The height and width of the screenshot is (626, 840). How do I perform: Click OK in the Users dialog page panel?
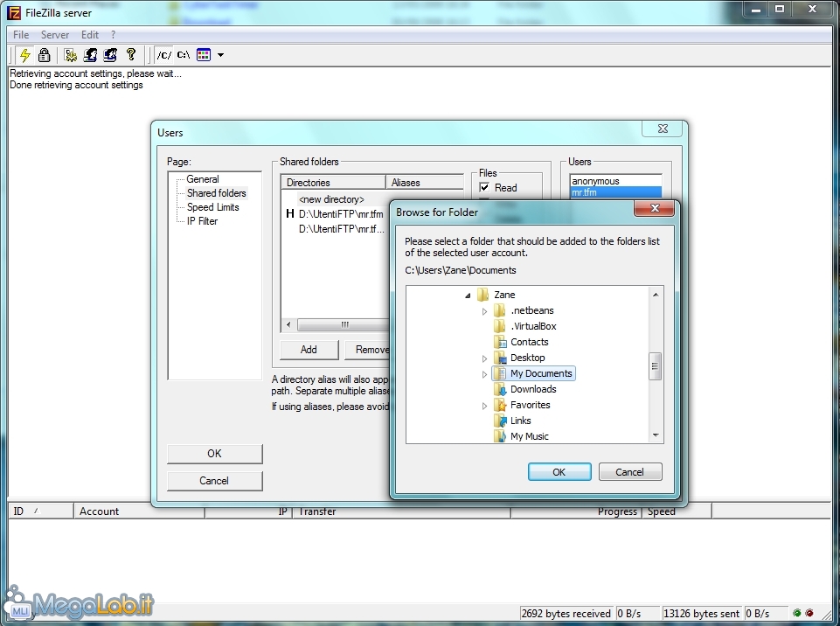tap(214, 454)
